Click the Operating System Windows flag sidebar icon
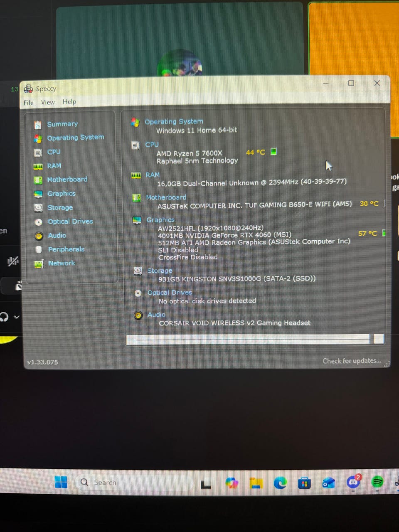Image resolution: width=399 pixels, height=532 pixels. 38,138
